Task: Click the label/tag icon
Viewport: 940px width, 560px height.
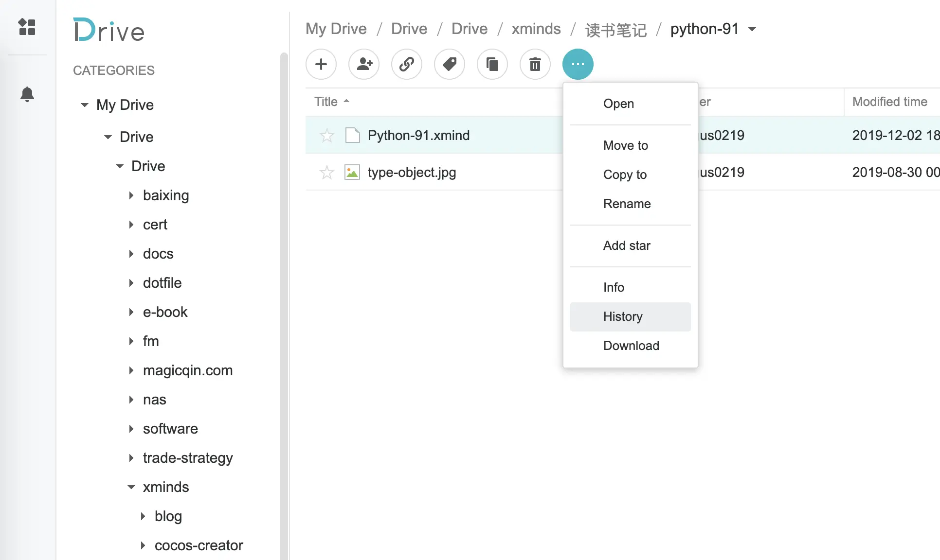Action: coord(449,64)
